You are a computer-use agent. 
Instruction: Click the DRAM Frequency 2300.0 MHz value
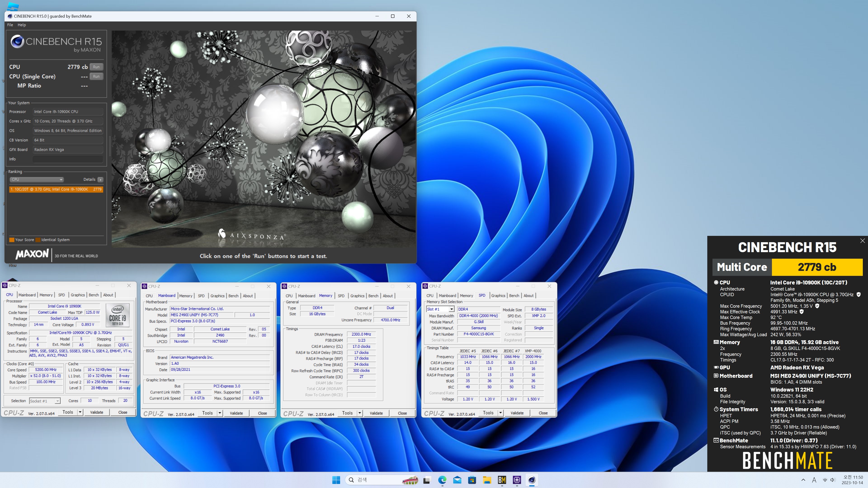click(361, 334)
